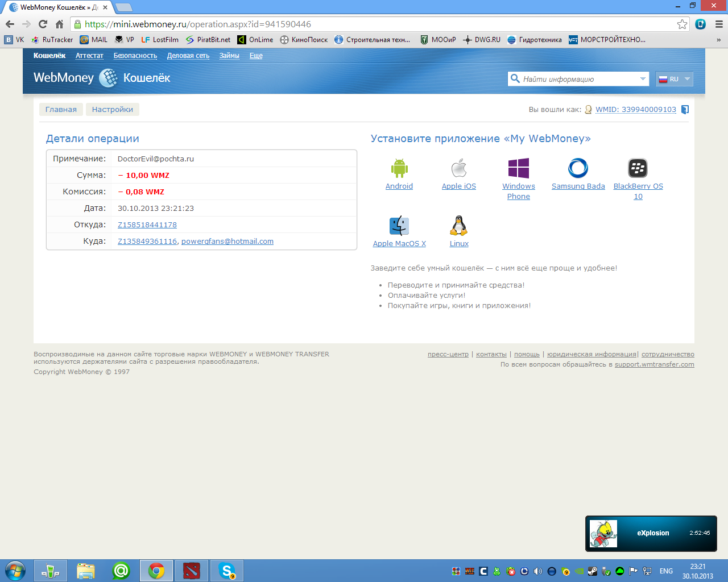Image resolution: width=728 pixels, height=582 pixels.
Task: Open the powergfans@hotmail.com link
Action: pos(227,242)
